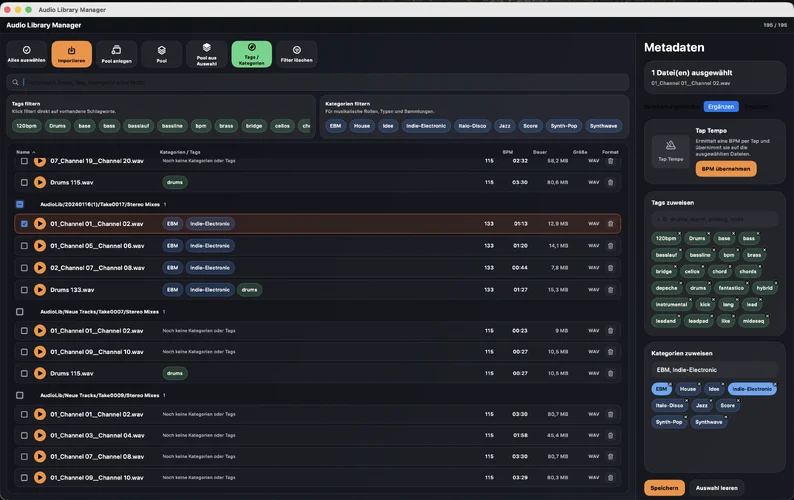Screen dimensions: 794x500
Task: Uncheck the selected 01_Channel 01_Channel 02.wav row
Action: pyautogui.click(x=24, y=223)
